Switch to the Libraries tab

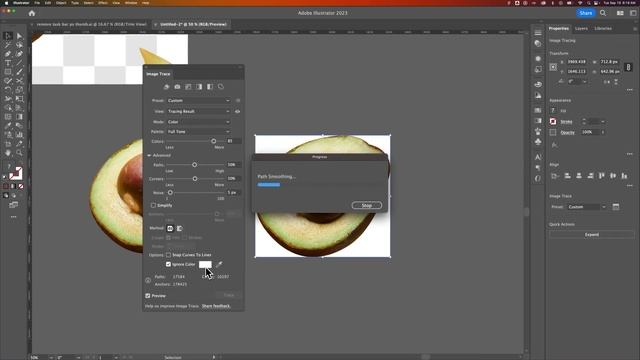pos(603,28)
